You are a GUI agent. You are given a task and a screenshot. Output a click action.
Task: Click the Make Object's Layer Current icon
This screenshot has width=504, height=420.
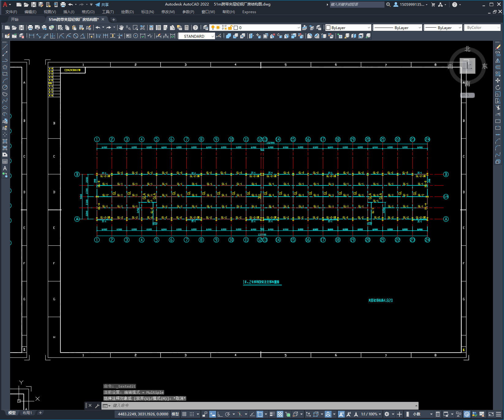tap(305, 28)
